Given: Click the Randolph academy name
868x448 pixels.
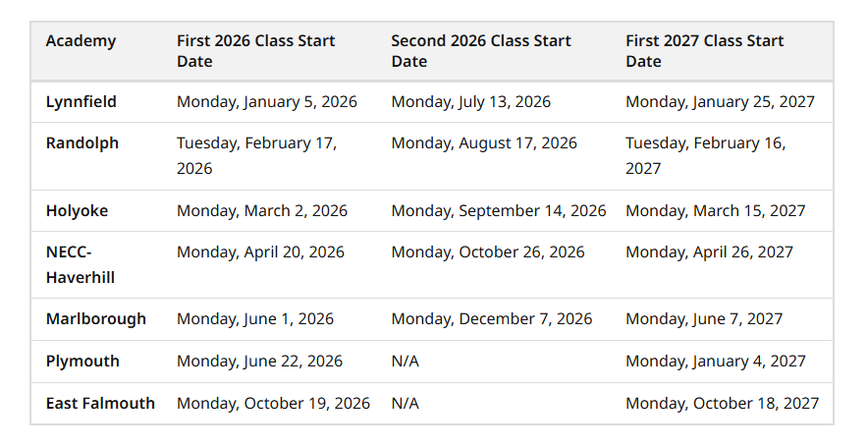Looking at the screenshot, I should tap(81, 142).
